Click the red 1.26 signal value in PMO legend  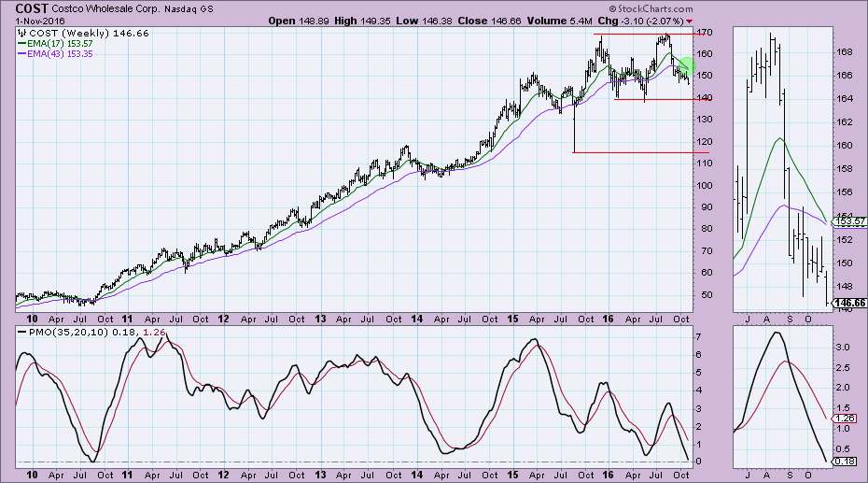point(154,333)
